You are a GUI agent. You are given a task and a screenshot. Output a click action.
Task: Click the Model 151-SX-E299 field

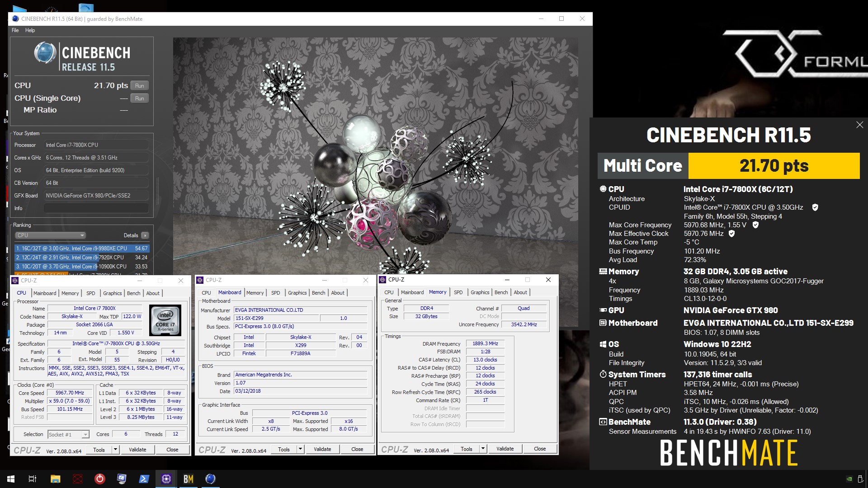coord(276,319)
